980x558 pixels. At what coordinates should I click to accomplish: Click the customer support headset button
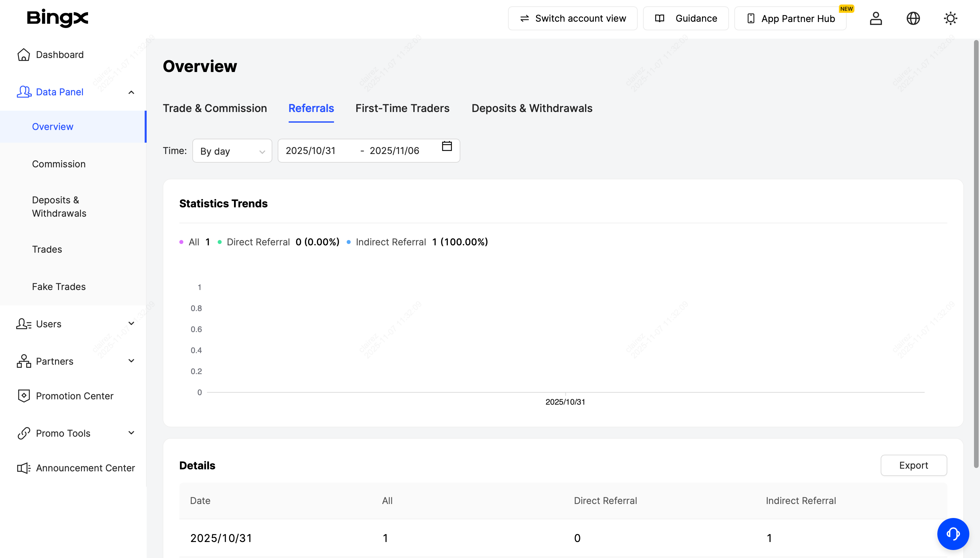953,533
